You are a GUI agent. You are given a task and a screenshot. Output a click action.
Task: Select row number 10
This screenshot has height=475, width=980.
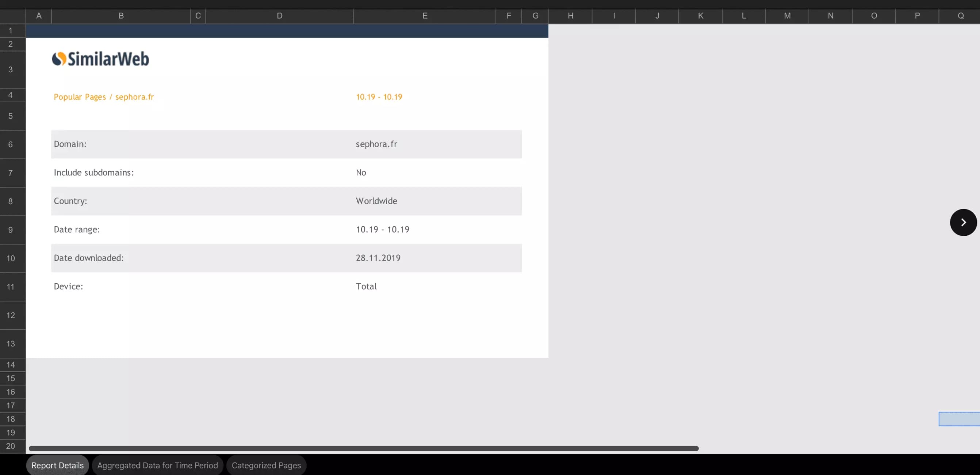coord(10,258)
